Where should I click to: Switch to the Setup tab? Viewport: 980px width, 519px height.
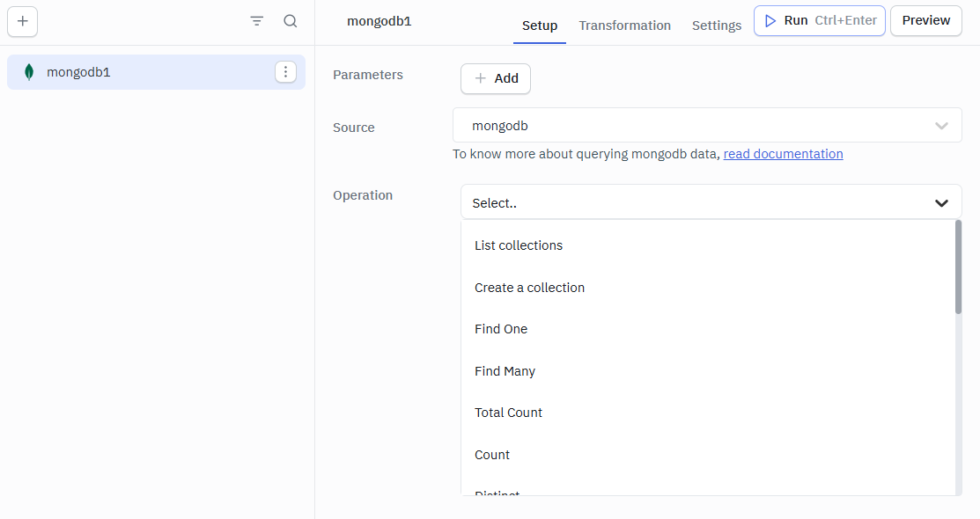[539, 26]
